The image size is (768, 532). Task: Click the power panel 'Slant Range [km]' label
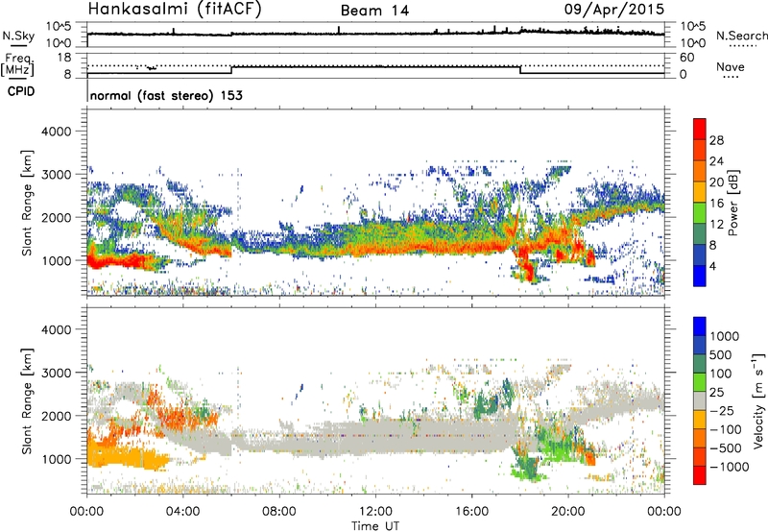click(x=27, y=203)
